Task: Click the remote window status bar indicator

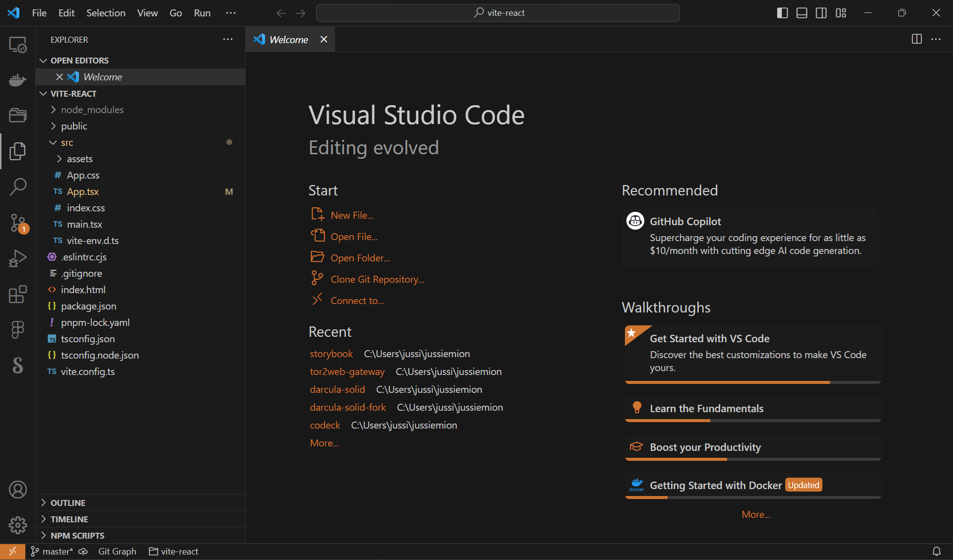Action: pyautogui.click(x=12, y=551)
